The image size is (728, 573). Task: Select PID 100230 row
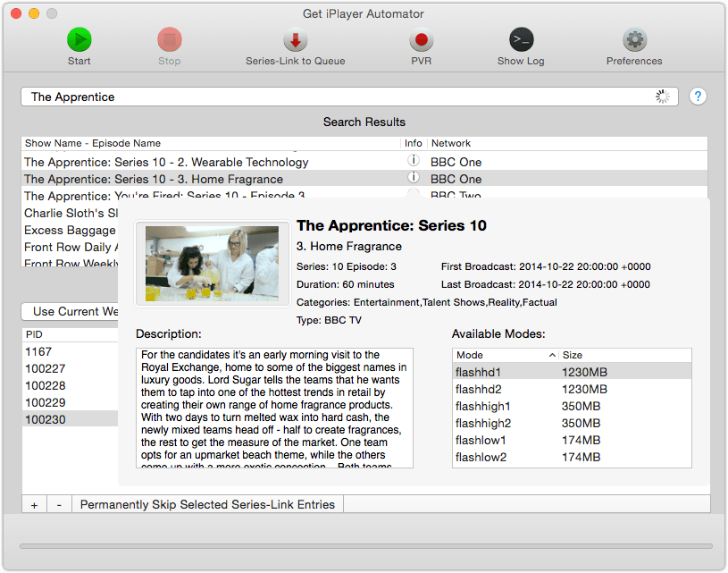pos(70,419)
